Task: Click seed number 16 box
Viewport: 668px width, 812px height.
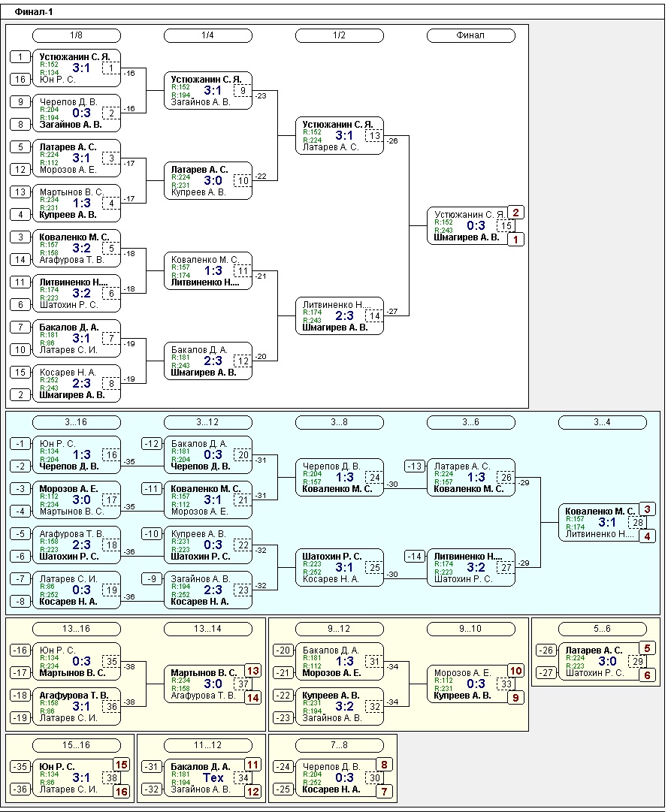Action: click(x=20, y=79)
